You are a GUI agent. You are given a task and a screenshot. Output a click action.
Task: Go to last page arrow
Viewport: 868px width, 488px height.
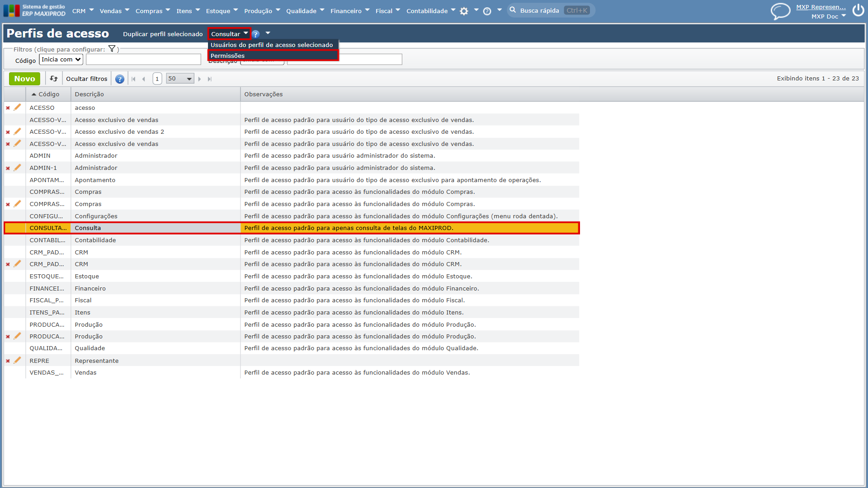coord(209,79)
